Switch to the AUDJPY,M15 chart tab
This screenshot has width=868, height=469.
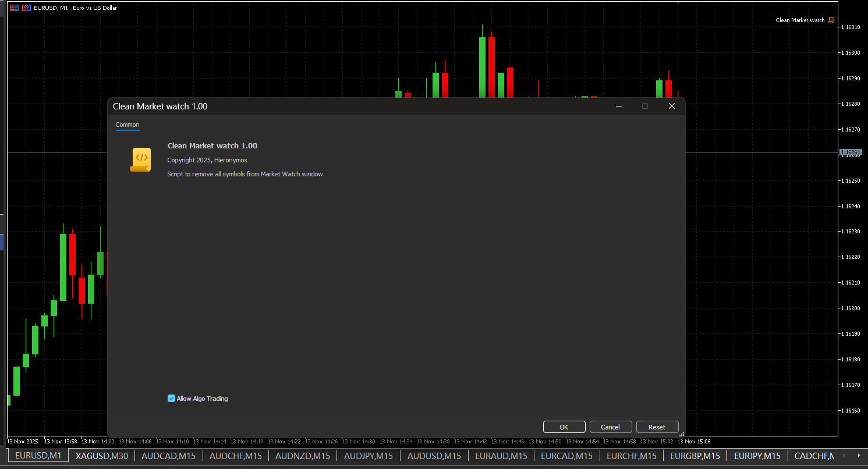pyautogui.click(x=368, y=456)
